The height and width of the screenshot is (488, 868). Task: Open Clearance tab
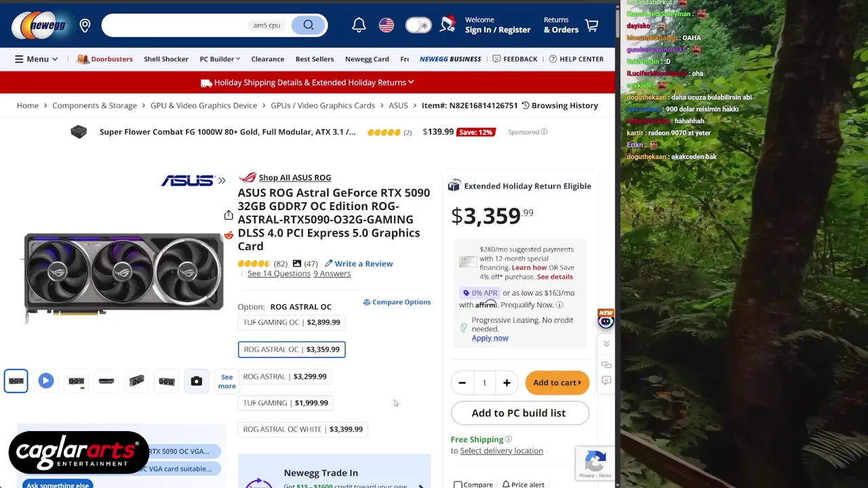[x=268, y=59]
